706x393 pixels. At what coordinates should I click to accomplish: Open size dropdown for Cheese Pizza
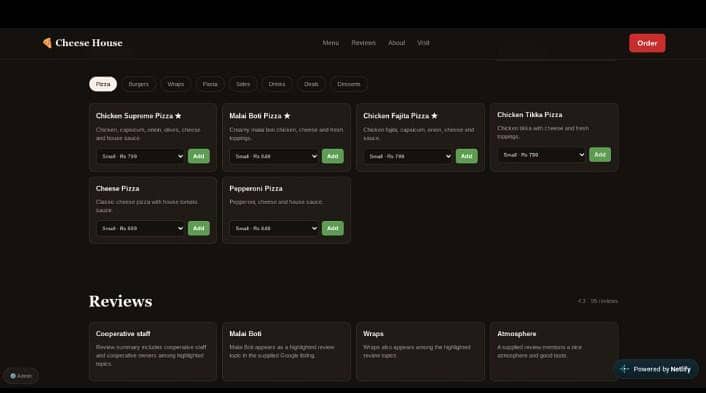click(140, 228)
